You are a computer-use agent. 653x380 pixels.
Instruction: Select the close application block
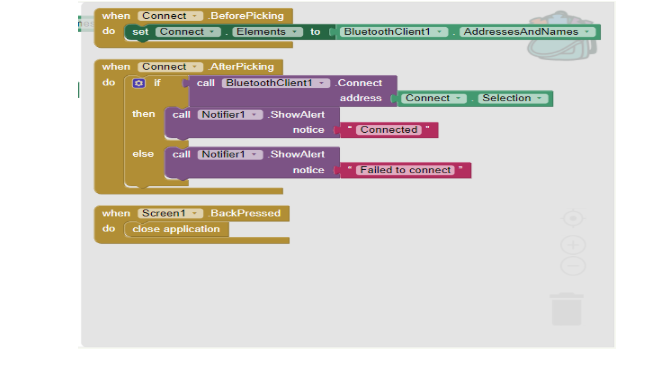(176, 229)
